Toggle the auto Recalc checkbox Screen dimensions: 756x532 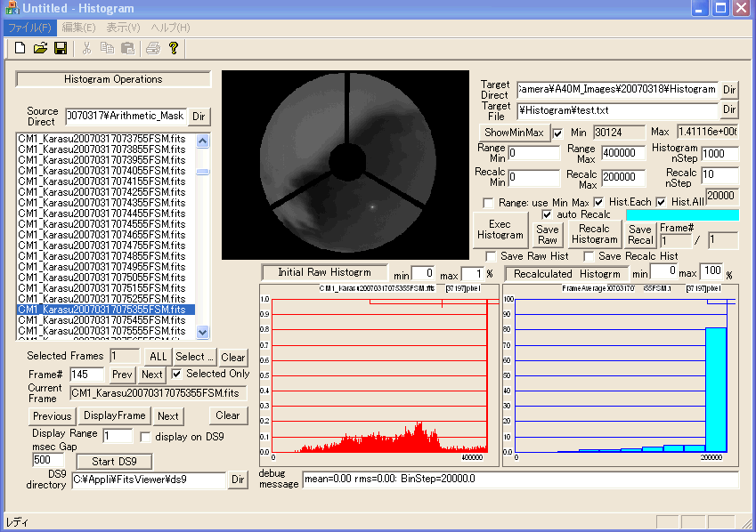[x=548, y=215]
